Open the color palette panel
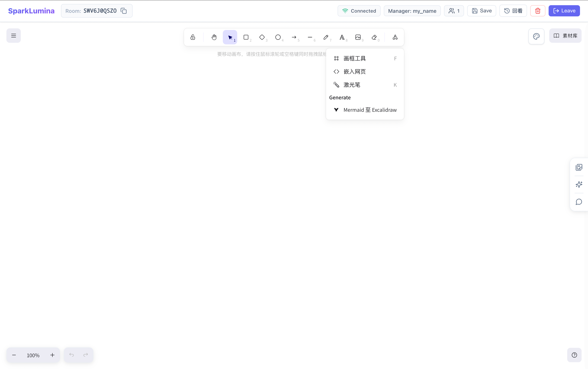This screenshot has width=588, height=369. [x=536, y=36]
